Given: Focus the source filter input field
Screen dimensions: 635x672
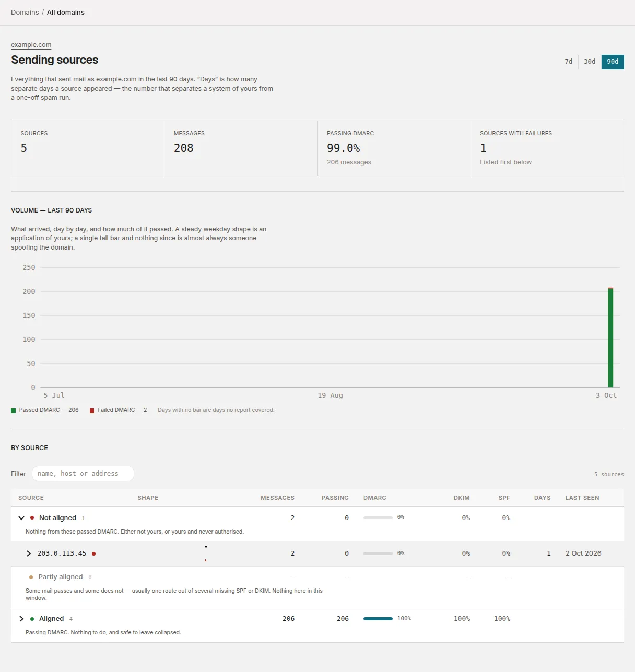Looking at the screenshot, I should 83,474.
